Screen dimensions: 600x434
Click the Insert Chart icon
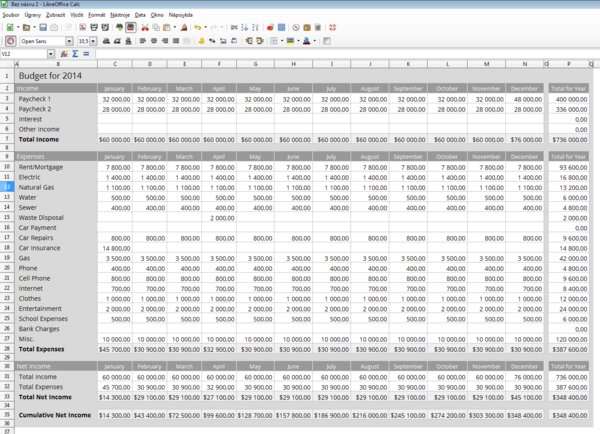click(270, 28)
